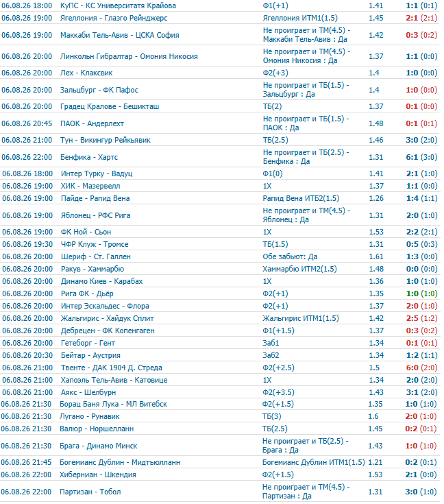Select time 06.08.26 21:45 of Богемианс Дублин
The width and height of the screenshot is (444, 504).
[x=26, y=463]
